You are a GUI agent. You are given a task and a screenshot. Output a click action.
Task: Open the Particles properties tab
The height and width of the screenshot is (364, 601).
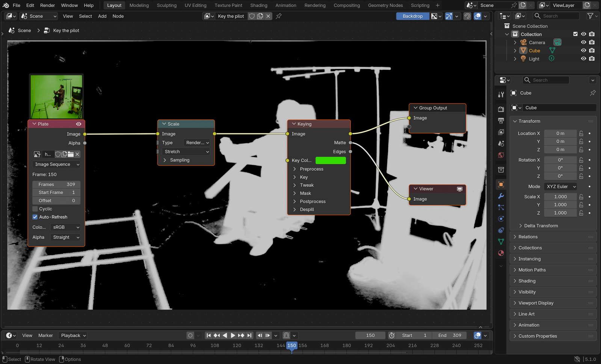(501, 207)
